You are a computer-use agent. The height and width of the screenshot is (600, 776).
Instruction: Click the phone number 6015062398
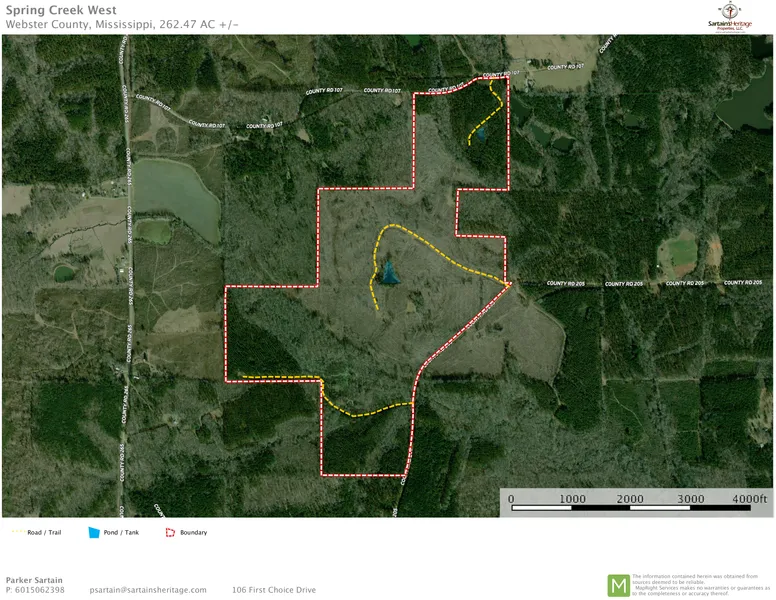pos(39,590)
